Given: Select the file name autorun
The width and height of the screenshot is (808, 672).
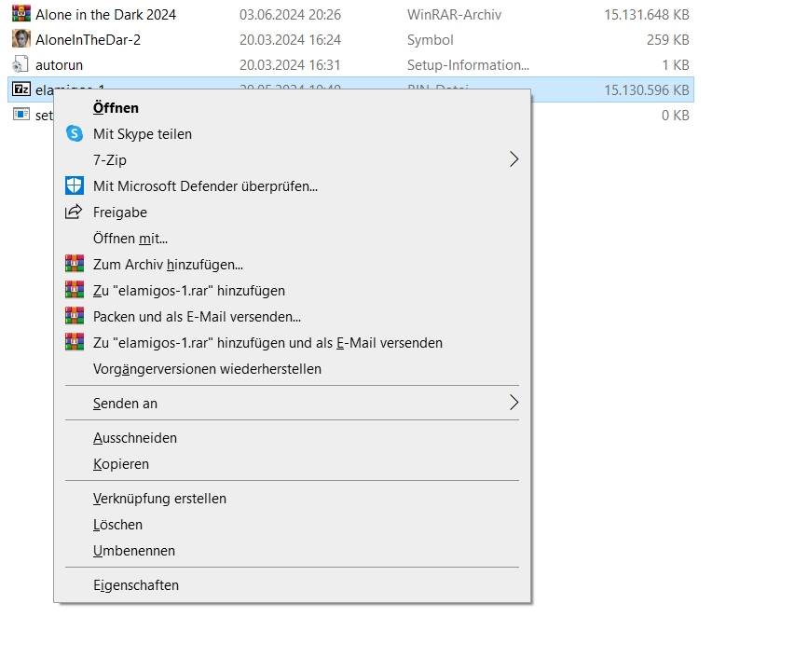Looking at the screenshot, I should [x=60, y=65].
